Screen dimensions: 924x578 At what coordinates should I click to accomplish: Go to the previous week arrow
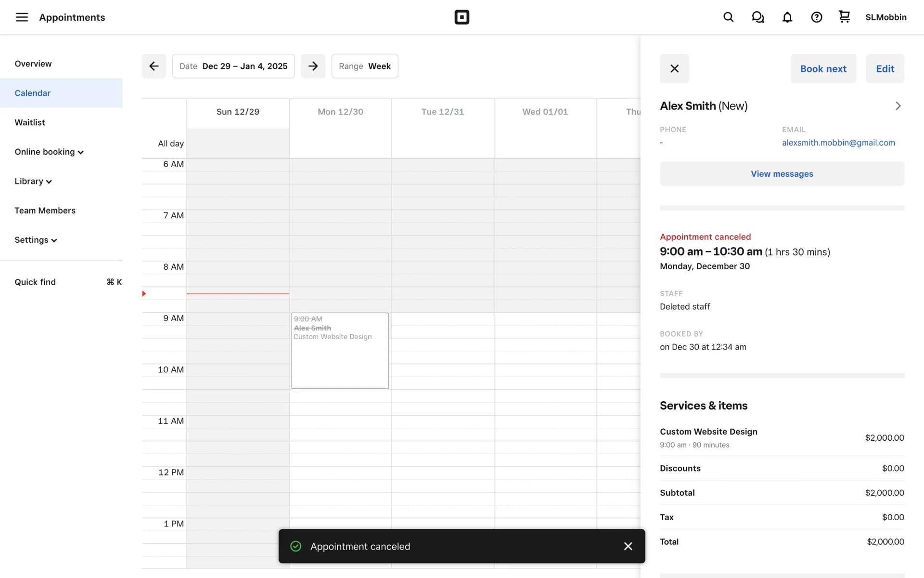[154, 66]
